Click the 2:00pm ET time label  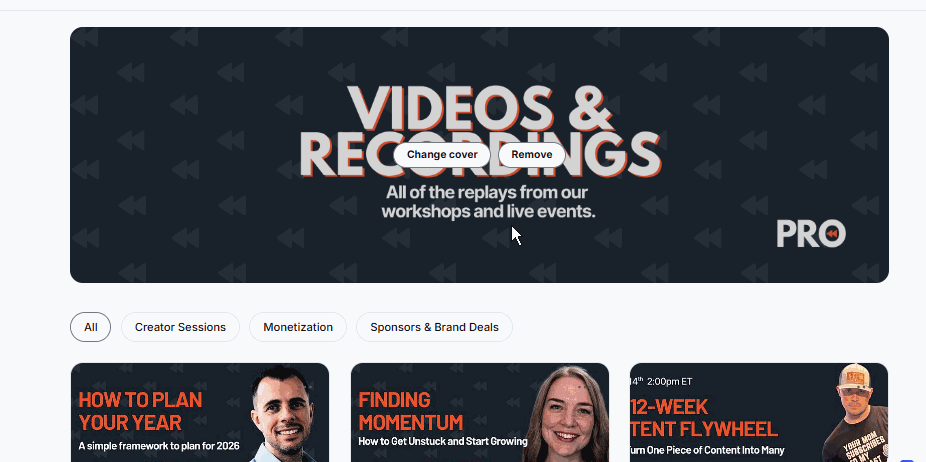[x=669, y=382]
